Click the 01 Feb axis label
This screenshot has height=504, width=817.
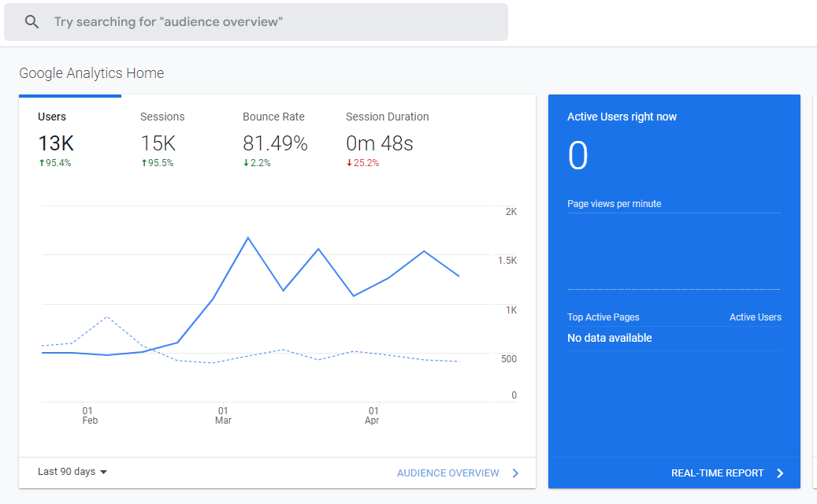click(x=90, y=416)
